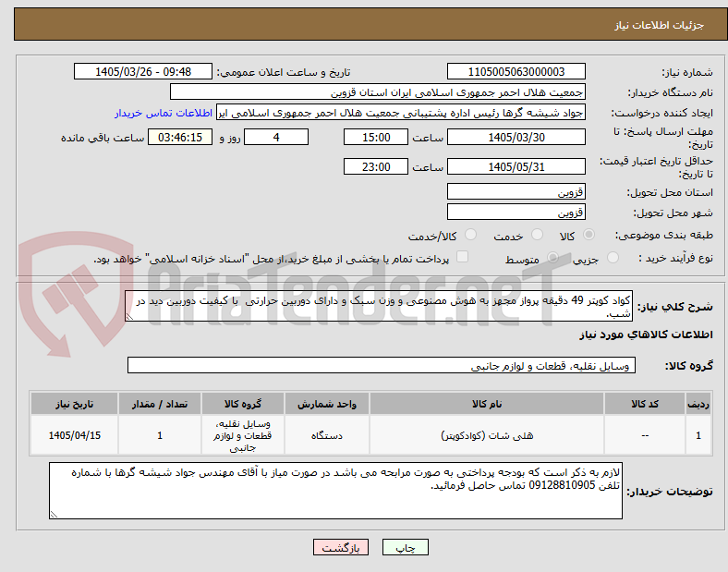
Task: Click اطلاعات کالاهای مورد نیاز heading
Action: click(646, 335)
